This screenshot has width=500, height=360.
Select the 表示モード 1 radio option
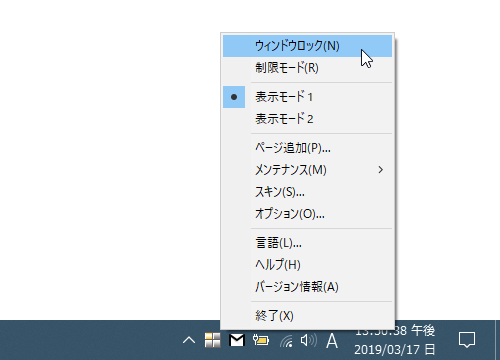coord(307,97)
